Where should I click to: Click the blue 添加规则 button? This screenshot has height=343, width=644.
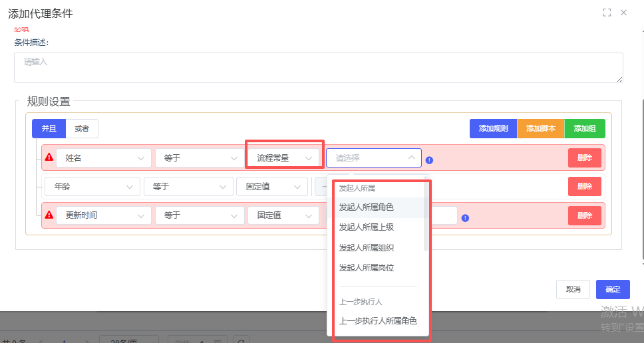click(x=493, y=128)
